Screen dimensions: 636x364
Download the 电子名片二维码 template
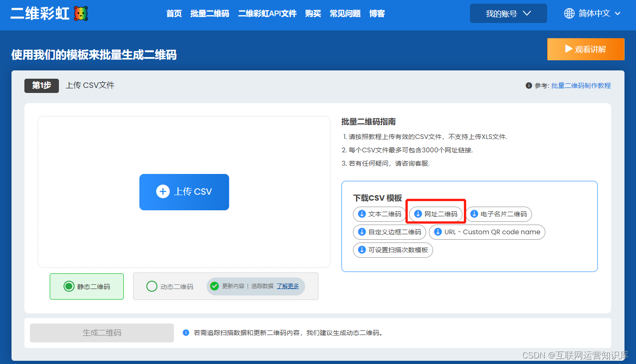point(499,214)
